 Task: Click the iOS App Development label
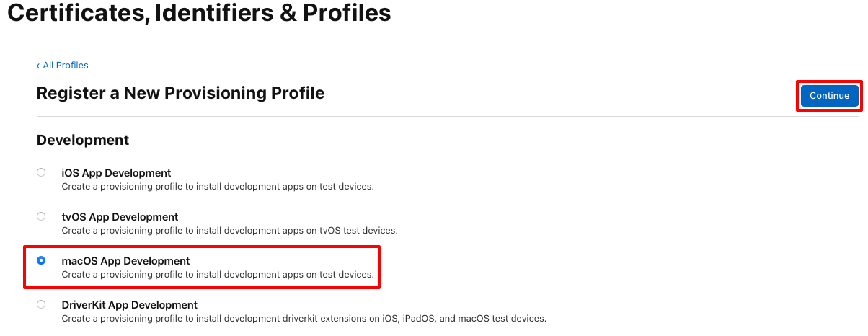[x=116, y=173]
